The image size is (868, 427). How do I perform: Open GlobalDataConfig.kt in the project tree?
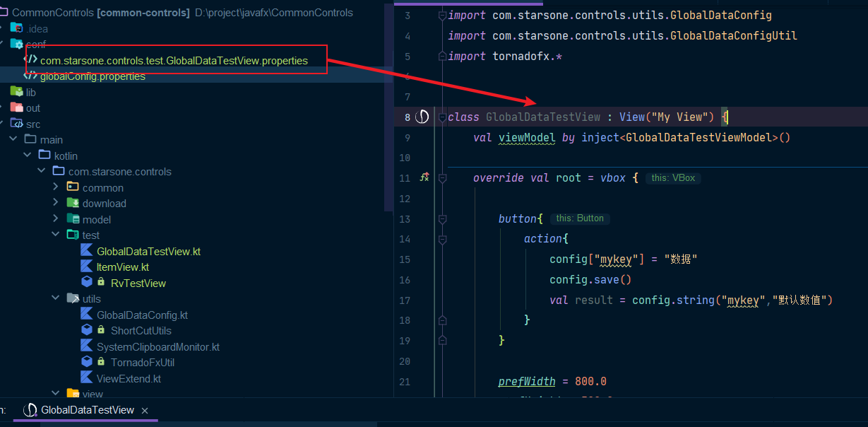point(142,315)
